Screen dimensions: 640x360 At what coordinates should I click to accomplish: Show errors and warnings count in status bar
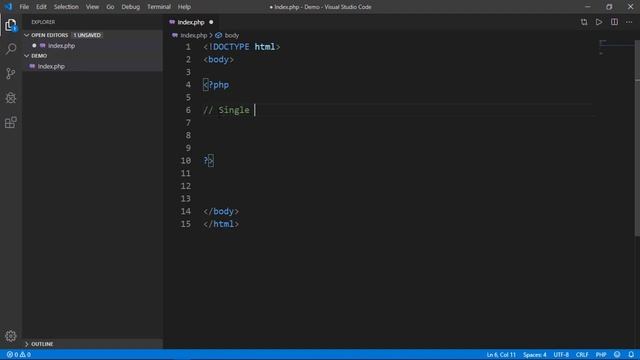(x=19, y=354)
